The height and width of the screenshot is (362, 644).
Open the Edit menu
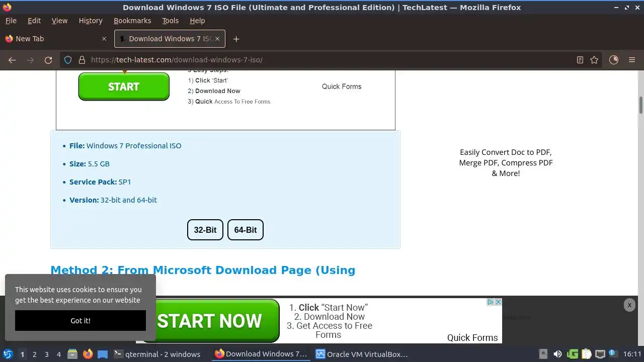(x=34, y=21)
